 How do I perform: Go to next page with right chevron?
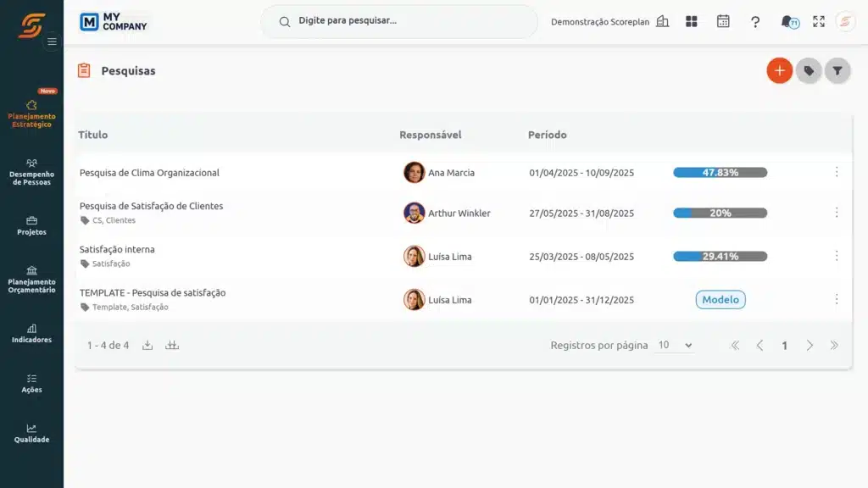[x=810, y=346]
